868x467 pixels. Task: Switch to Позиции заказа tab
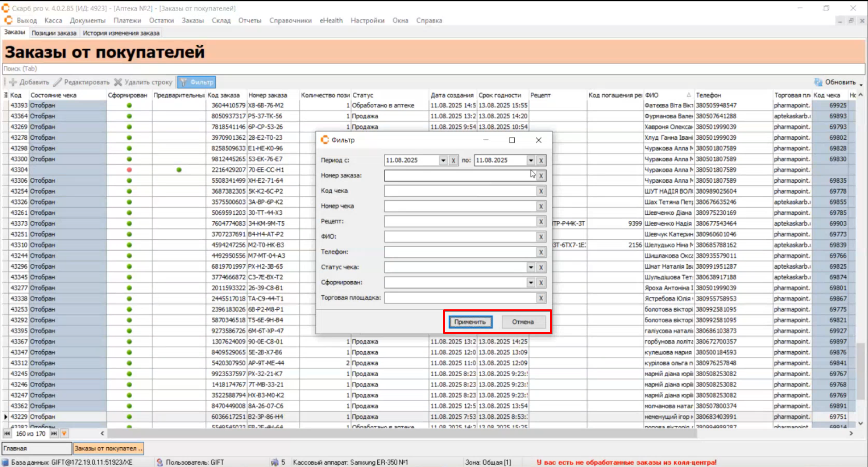pos(54,33)
